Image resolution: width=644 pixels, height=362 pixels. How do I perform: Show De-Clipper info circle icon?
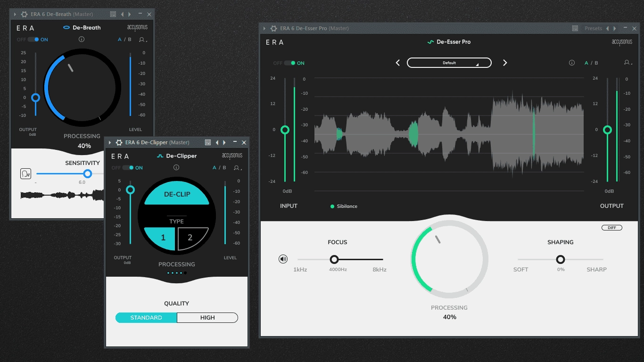176,167
